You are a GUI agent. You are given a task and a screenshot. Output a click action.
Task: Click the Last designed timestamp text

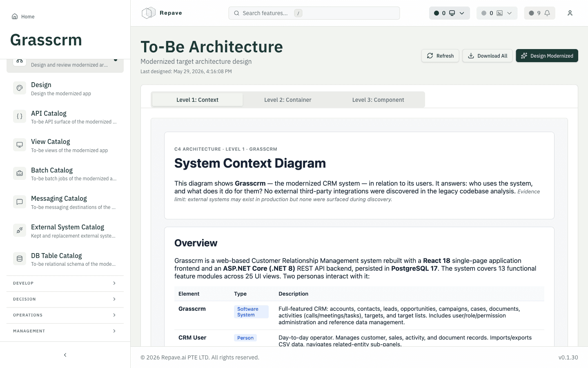186,71
